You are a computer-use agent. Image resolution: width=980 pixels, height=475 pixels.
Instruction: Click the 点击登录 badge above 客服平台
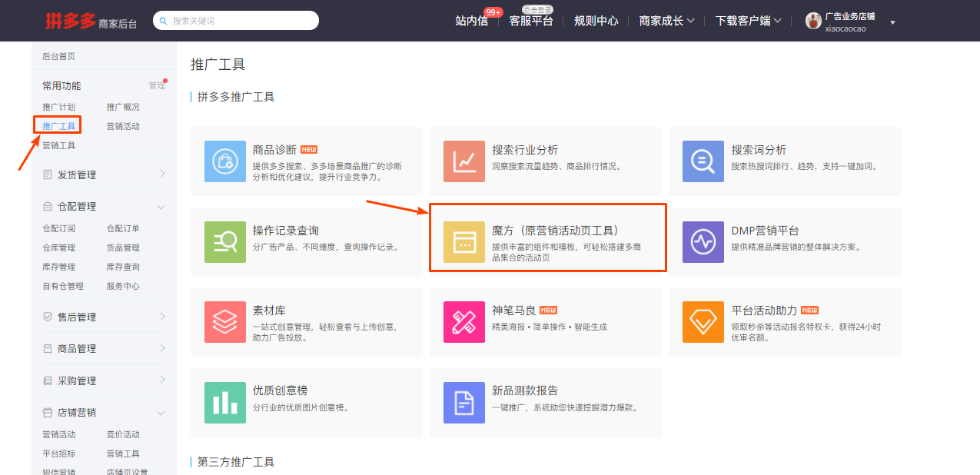[538, 10]
